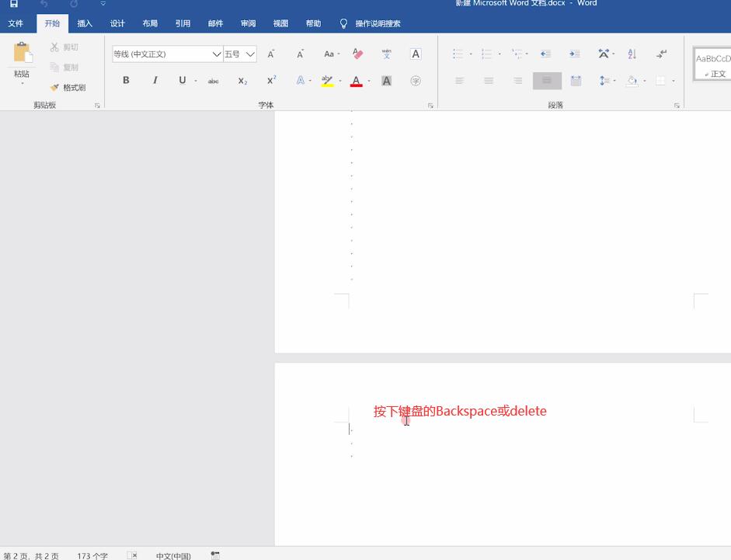The height and width of the screenshot is (560, 731).
Task: Toggle underline formatting
Action: point(183,80)
